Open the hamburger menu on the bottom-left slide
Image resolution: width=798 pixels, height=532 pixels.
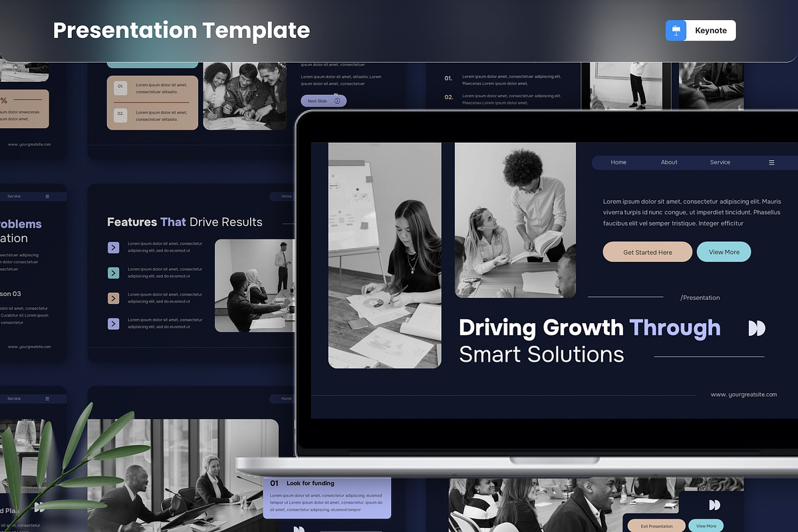pyautogui.click(x=47, y=398)
